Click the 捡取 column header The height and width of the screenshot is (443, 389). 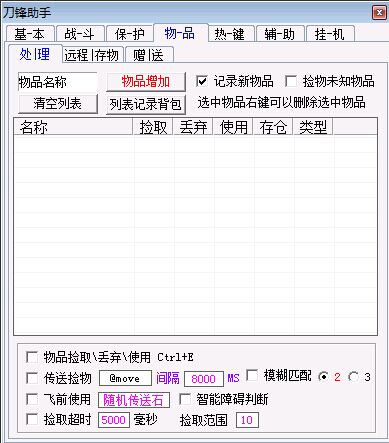coord(153,127)
